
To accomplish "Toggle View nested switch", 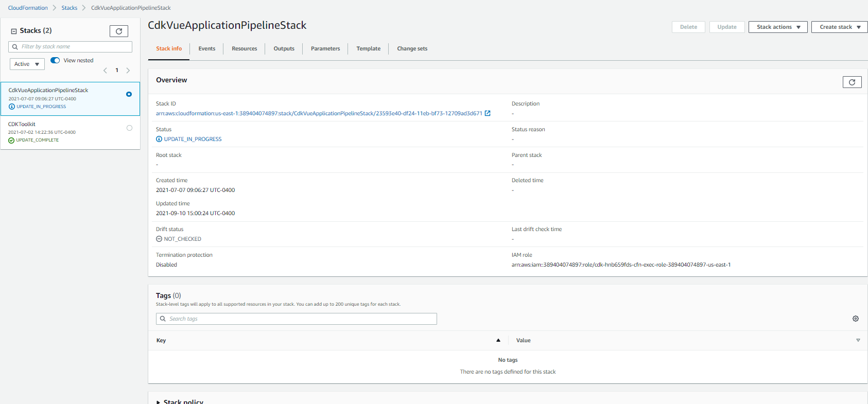I will (x=55, y=61).
